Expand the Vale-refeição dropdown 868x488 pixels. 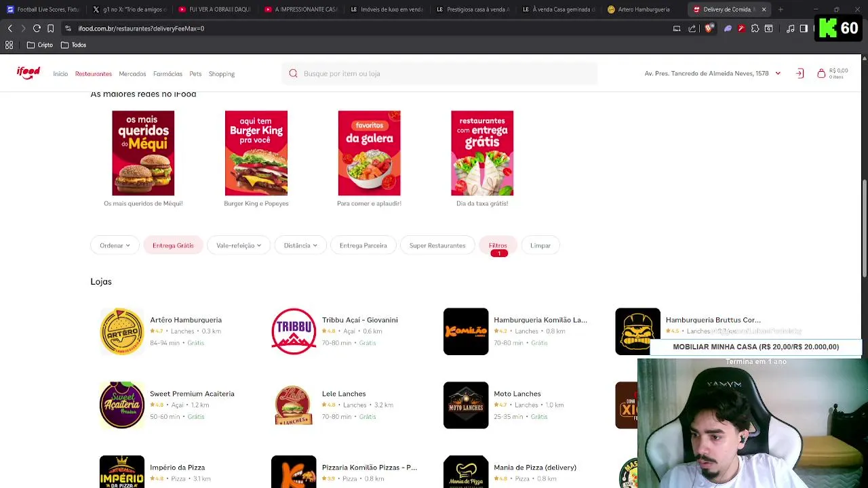pos(239,245)
